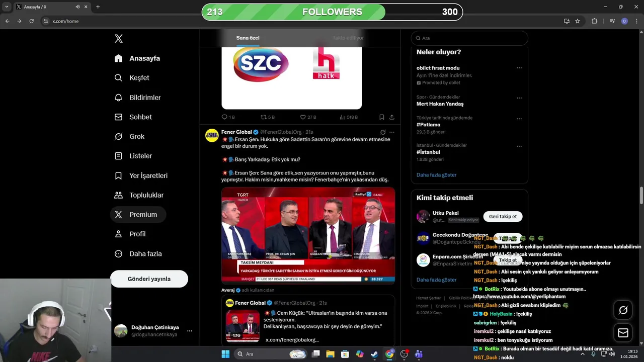Click Grok icon on Fener Global post
Screen dimensions: 644x362
(x=383, y=132)
